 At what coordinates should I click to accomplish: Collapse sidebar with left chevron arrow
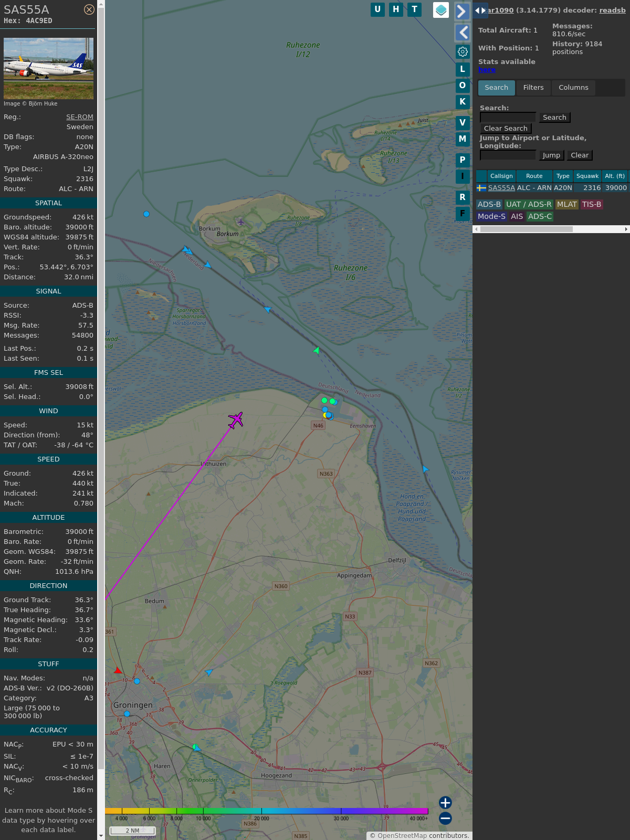(462, 33)
